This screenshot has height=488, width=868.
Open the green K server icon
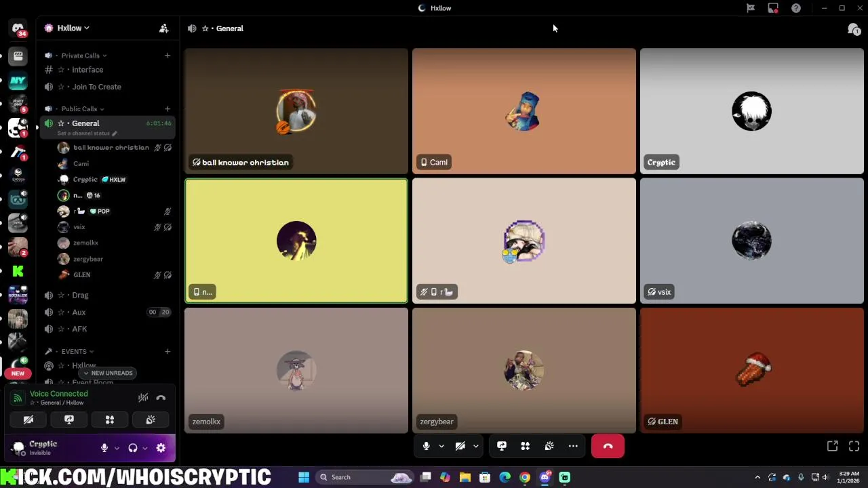[x=18, y=271]
